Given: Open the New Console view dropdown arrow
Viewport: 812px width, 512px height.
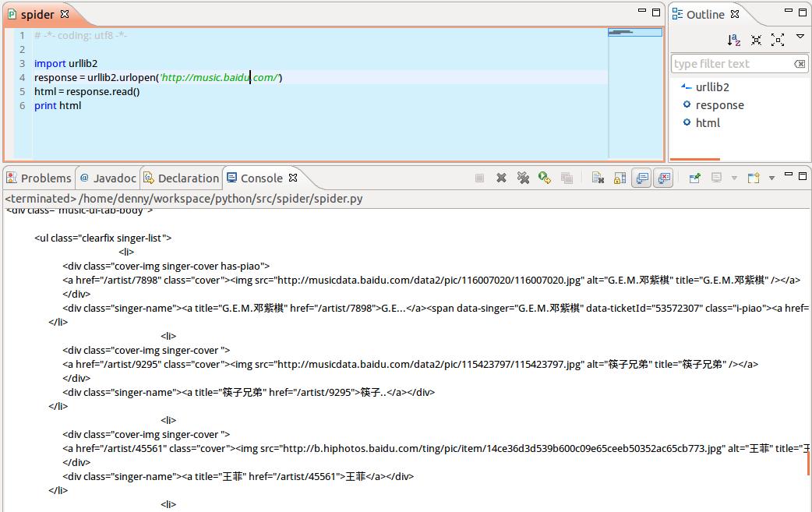Looking at the screenshot, I should [x=772, y=178].
